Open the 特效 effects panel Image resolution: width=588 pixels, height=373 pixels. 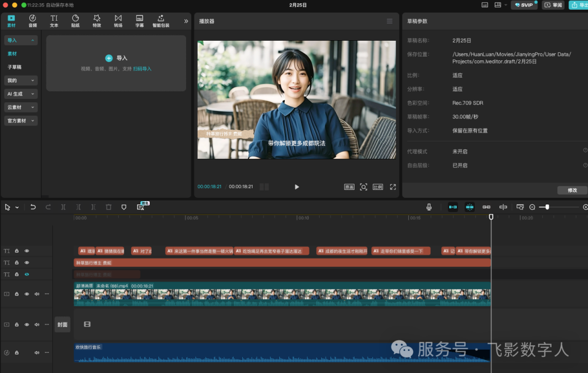pyautogui.click(x=97, y=21)
